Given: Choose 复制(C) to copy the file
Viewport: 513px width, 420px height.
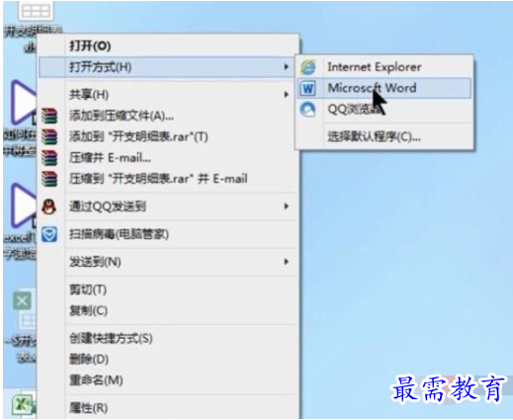Looking at the screenshot, I should click(x=168, y=311).
